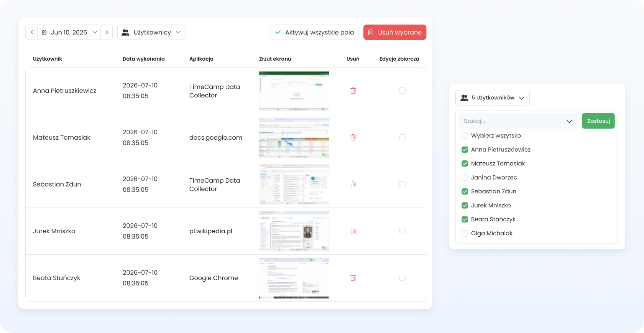The width and height of the screenshot is (644, 333).
Task: Tick bulk edit checkbox for Anna Pietruszkiewicz
Action: pyautogui.click(x=402, y=91)
